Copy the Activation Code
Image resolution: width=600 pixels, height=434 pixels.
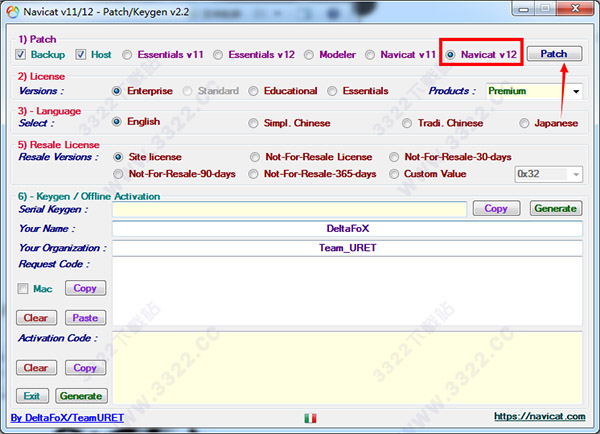pyautogui.click(x=85, y=367)
